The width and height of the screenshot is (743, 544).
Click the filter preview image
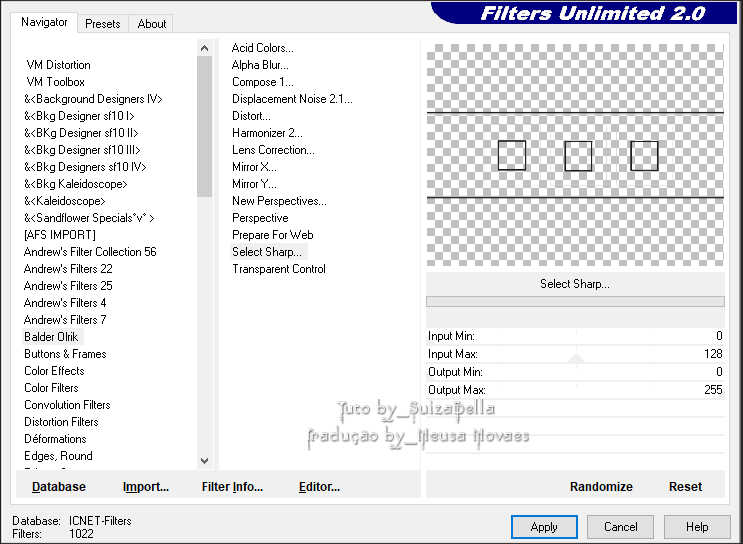[575, 155]
